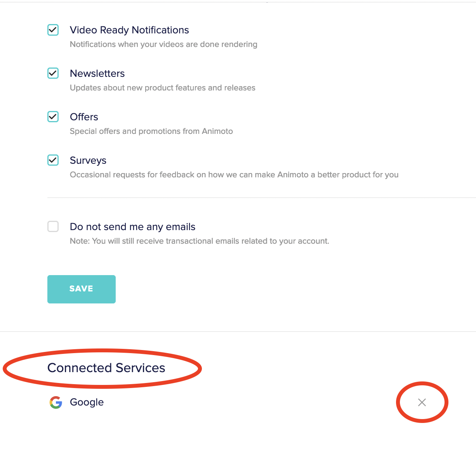Uncheck the Newsletters checkbox
Screen dimensions: 476x454
[53, 73]
